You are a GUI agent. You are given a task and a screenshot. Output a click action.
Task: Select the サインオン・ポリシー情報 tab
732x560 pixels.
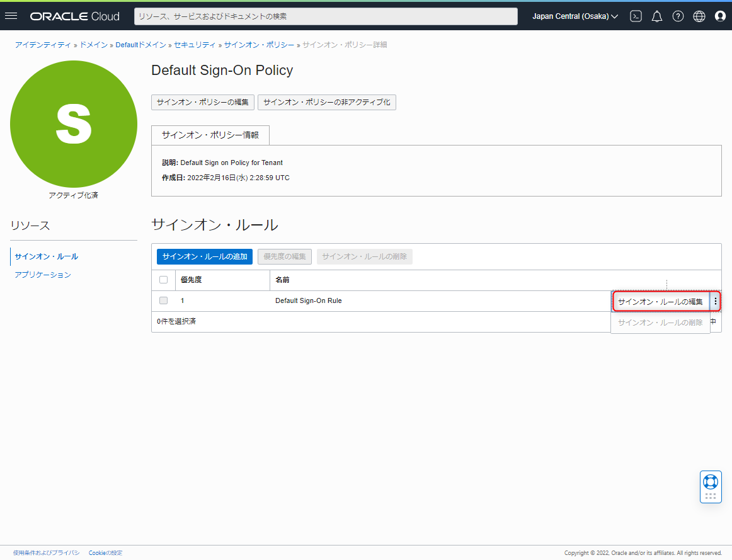pyautogui.click(x=210, y=135)
